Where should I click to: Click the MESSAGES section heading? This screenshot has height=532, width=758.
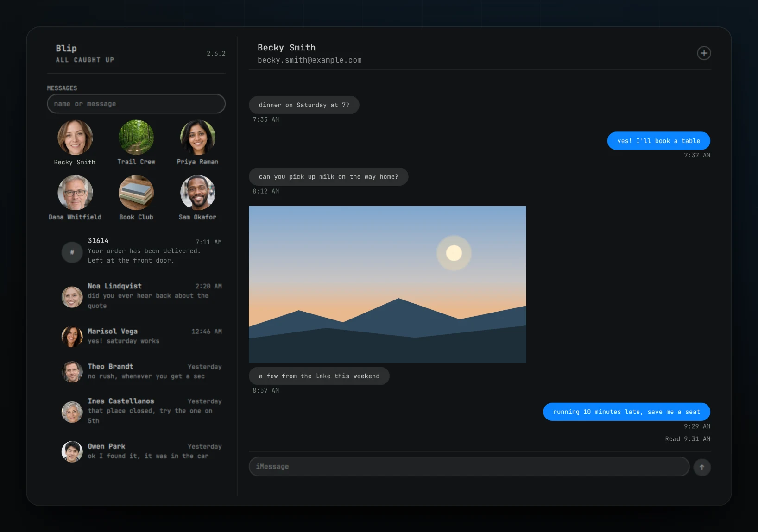(62, 88)
